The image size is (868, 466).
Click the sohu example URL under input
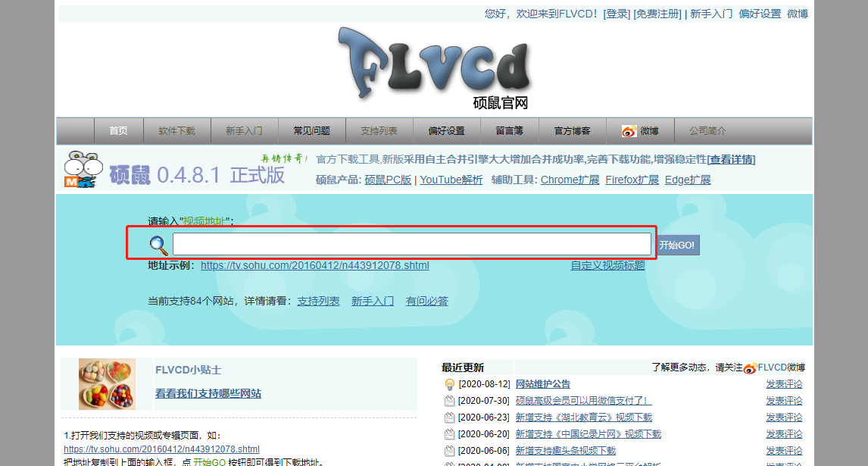point(315,265)
